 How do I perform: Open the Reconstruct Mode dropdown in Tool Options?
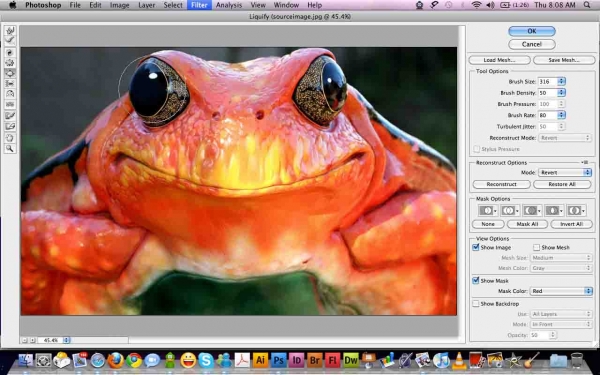point(565,138)
